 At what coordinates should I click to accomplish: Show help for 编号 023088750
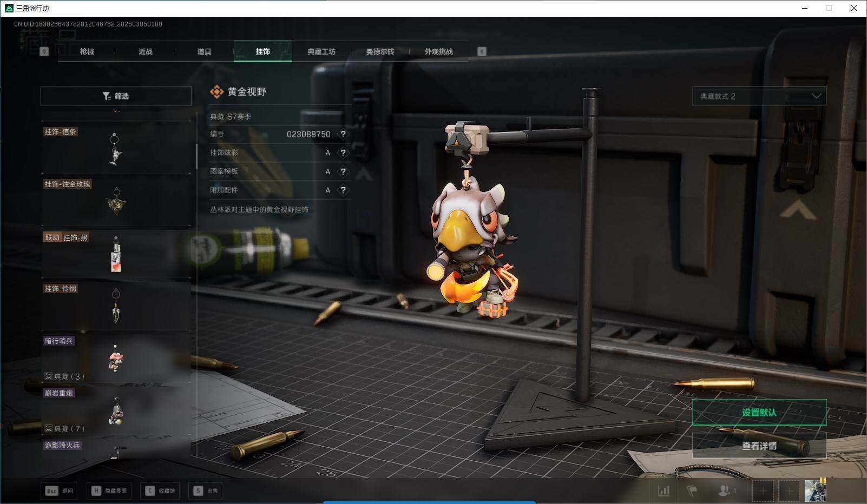coord(343,134)
